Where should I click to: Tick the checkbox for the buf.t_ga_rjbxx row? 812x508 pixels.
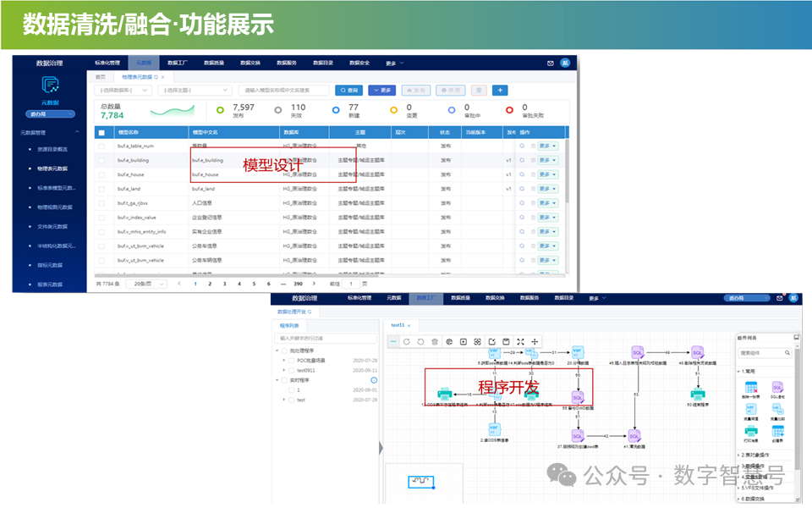pyautogui.click(x=101, y=203)
